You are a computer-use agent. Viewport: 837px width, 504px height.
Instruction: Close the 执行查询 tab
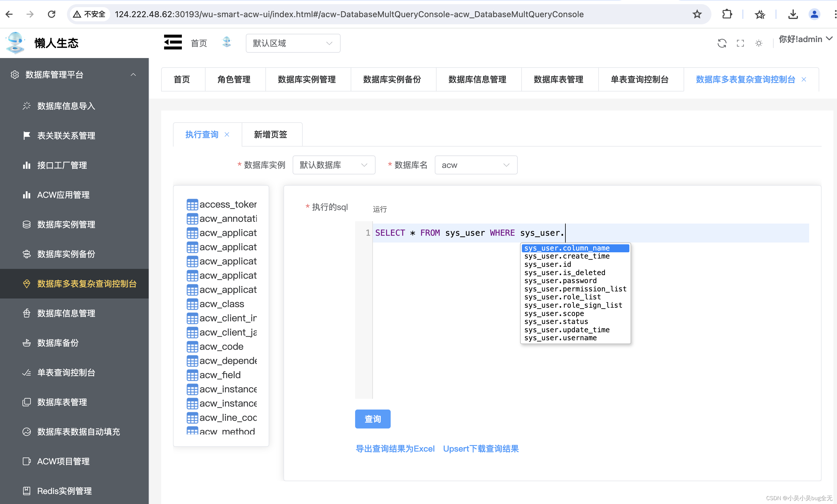[227, 134]
